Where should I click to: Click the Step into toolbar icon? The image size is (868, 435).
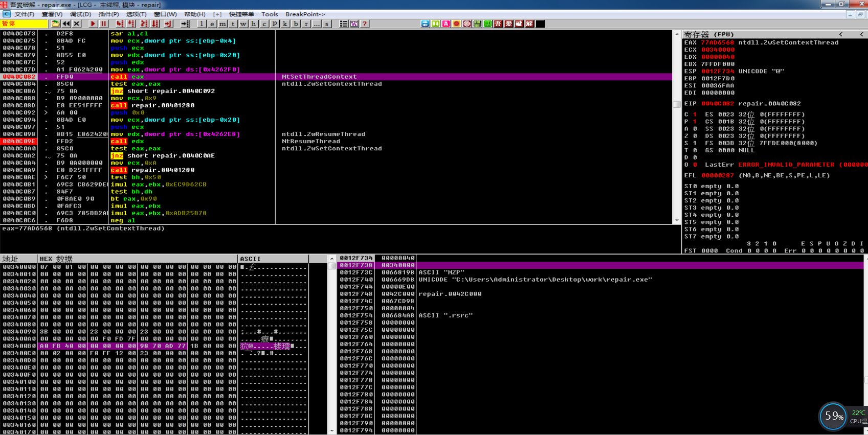(120, 24)
